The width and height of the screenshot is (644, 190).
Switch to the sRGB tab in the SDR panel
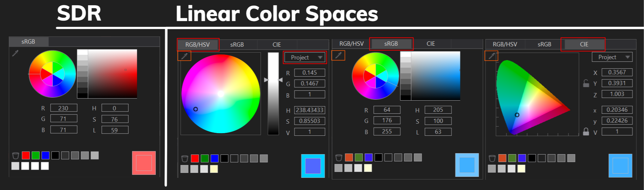(x=29, y=42)
